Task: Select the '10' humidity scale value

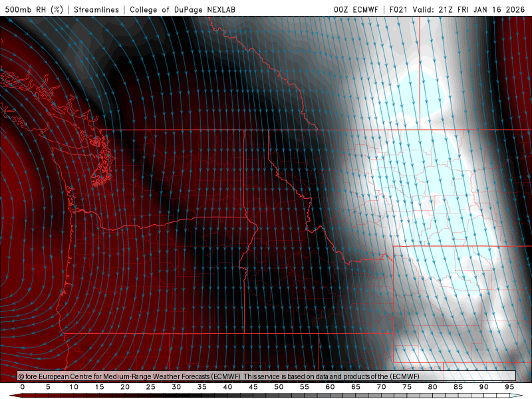Action: point(74,387)
